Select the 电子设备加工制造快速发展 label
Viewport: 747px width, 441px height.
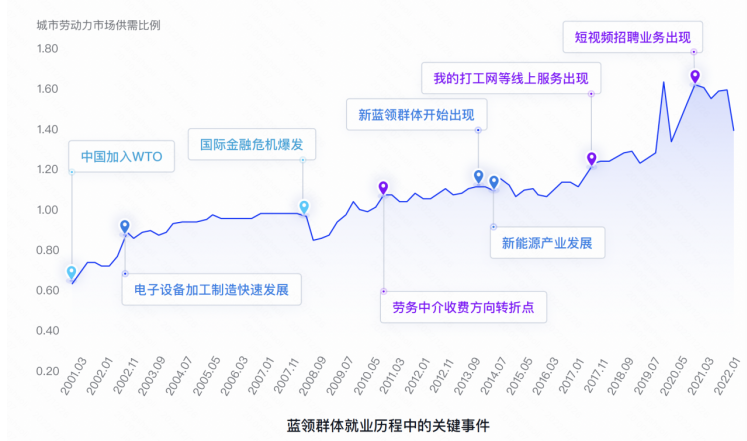(212, 290)
